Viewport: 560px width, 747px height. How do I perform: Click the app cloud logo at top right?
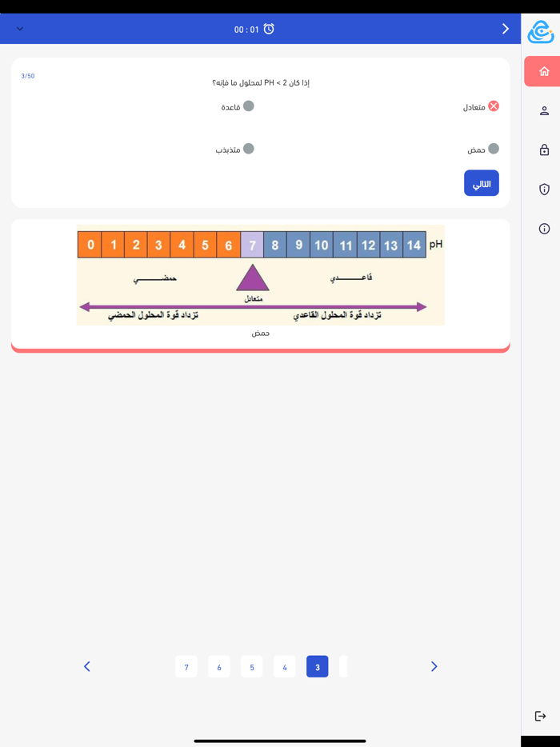[x=541, y=32]
